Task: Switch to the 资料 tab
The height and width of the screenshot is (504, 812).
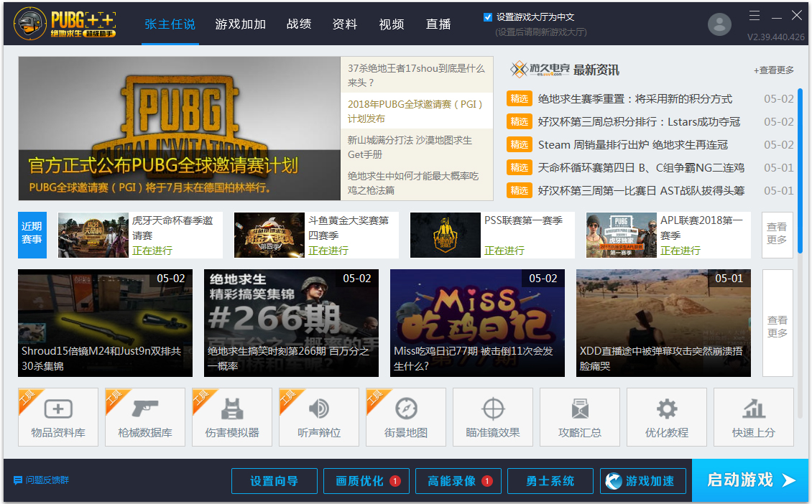Action: 345,24
